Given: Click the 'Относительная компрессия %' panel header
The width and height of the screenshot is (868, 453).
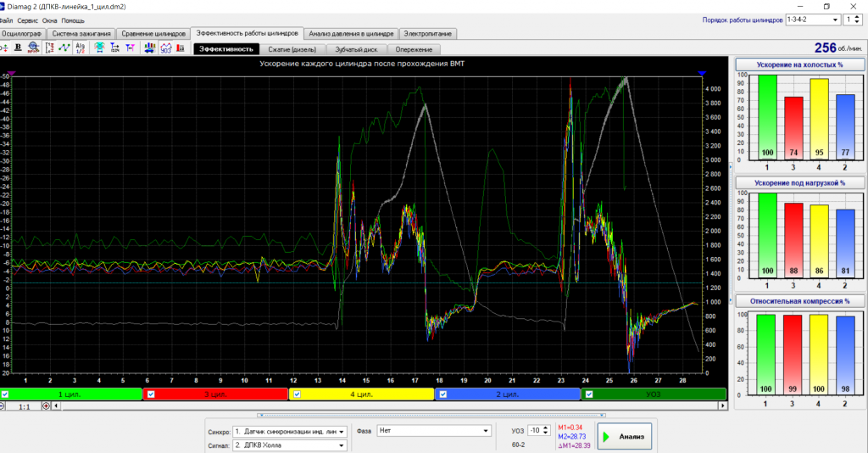Looking at the screenshot, I should pyautogui.click(x=799, y=301).
